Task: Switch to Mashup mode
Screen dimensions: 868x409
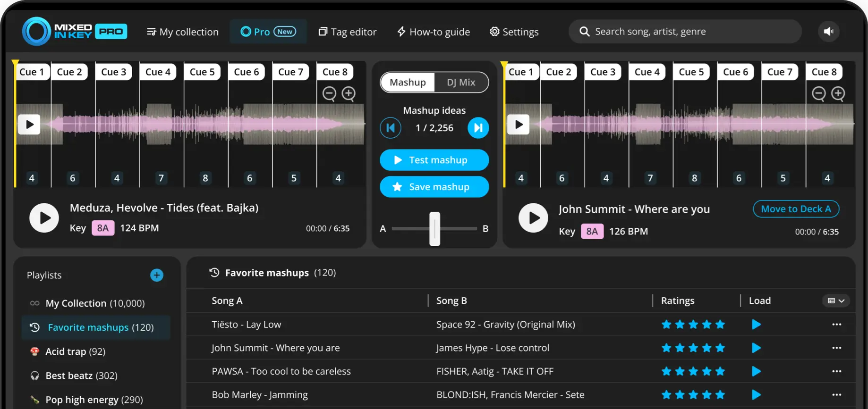Action: point(408,82)
